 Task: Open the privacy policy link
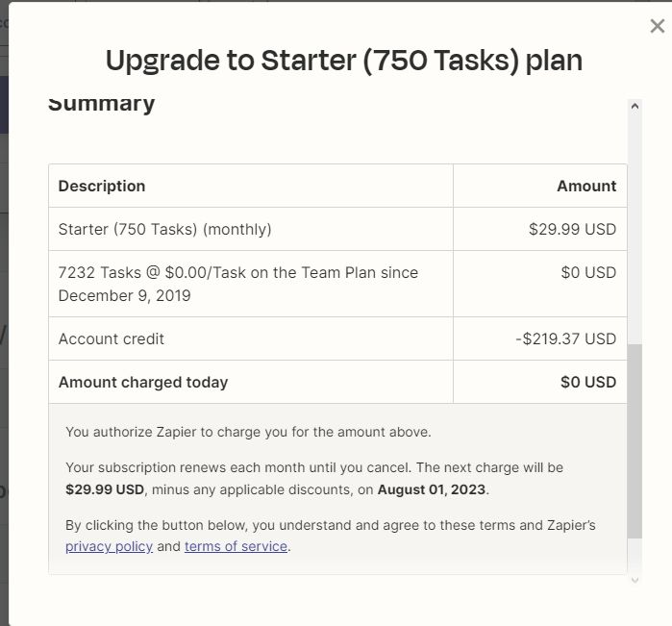(x=109, y=546)
